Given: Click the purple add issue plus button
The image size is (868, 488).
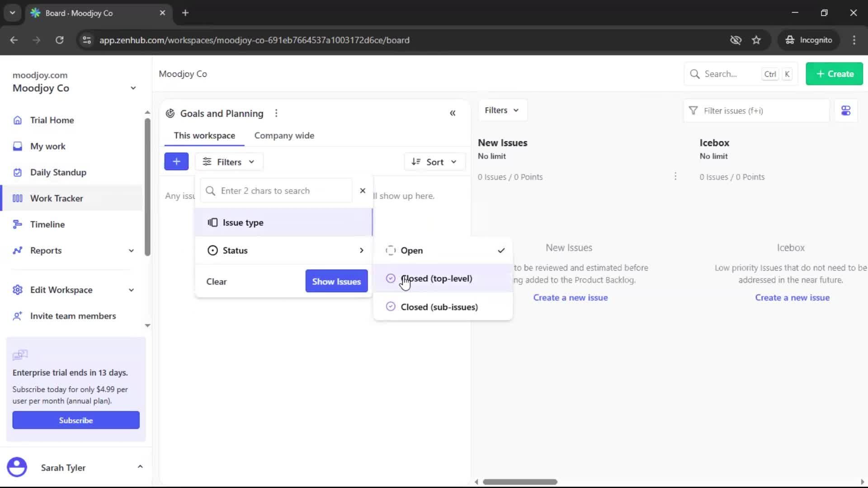Looking at the screenshot, I should tap(176, 161).
